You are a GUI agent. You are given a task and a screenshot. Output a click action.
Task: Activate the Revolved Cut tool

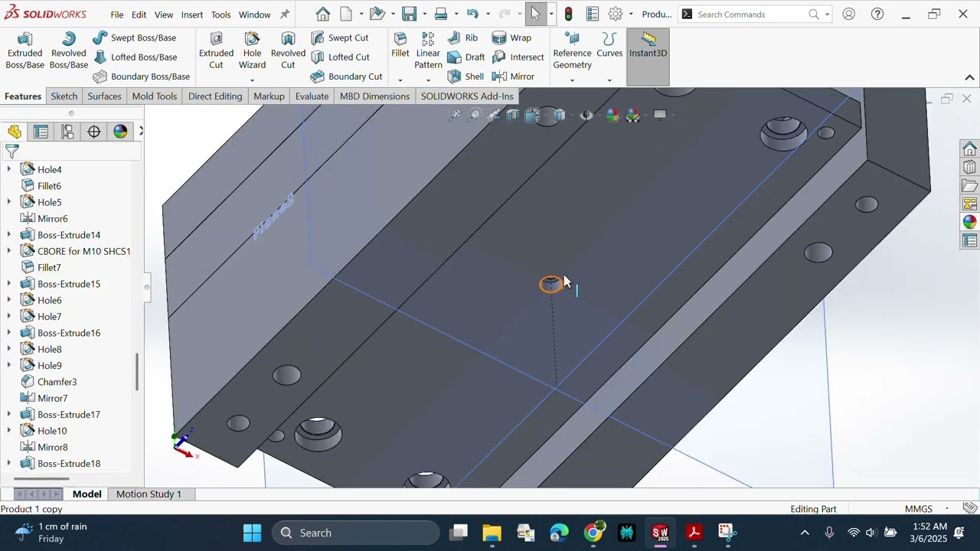(x=288, y=51)
